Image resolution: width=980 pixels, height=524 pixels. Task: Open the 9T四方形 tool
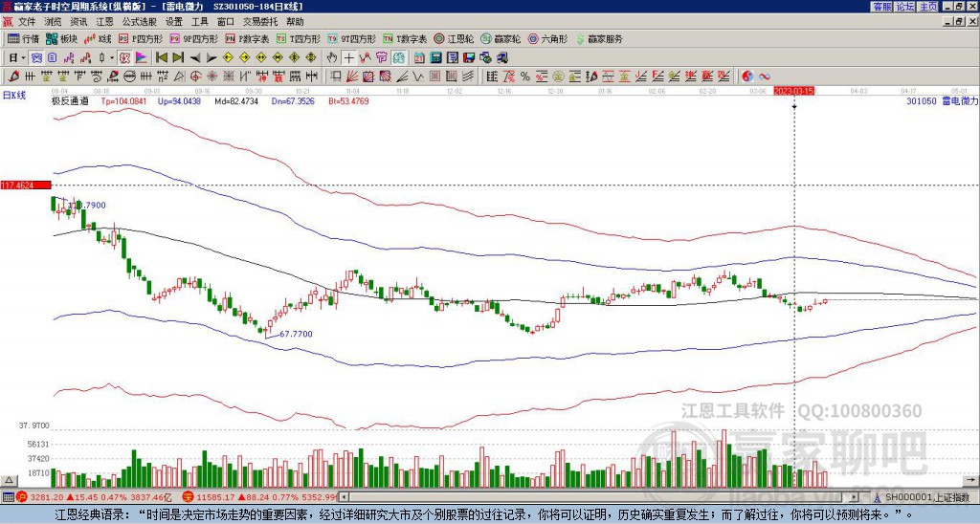coord(351,38)
